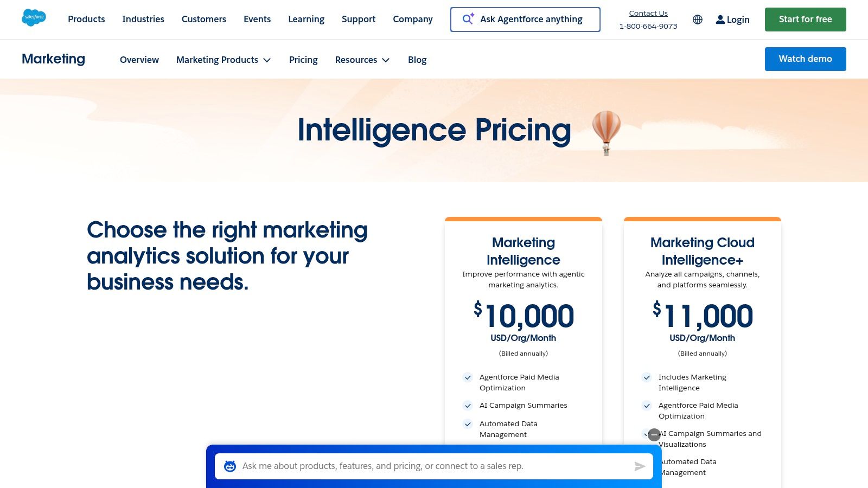Click the Salesforce cloud logo
Viewport: 868px width, 488px height.
[34, 18]
